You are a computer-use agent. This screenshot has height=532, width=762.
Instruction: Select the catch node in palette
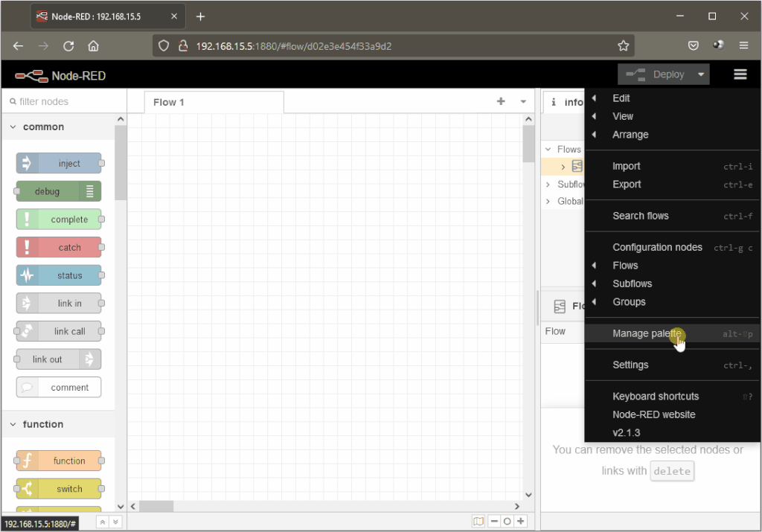tap(59, 247)
